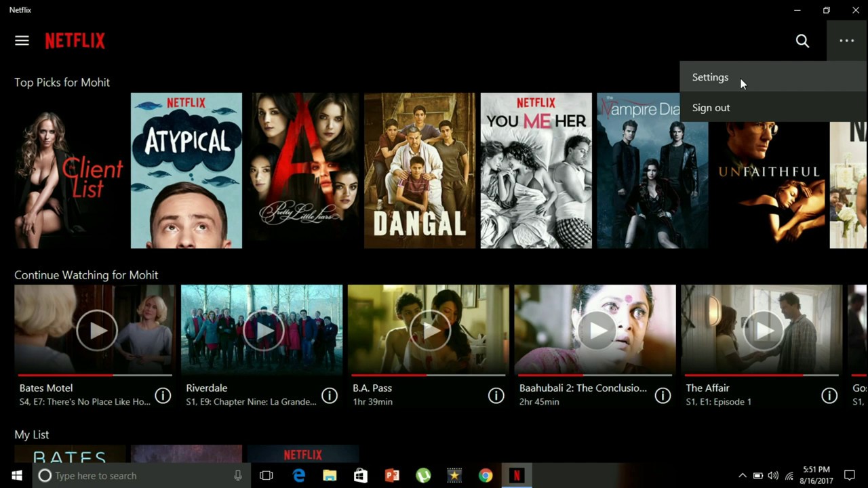Viewport: 868px width, 488px height.
Task: Play Riverdale episode
Action: coord(263,330)
